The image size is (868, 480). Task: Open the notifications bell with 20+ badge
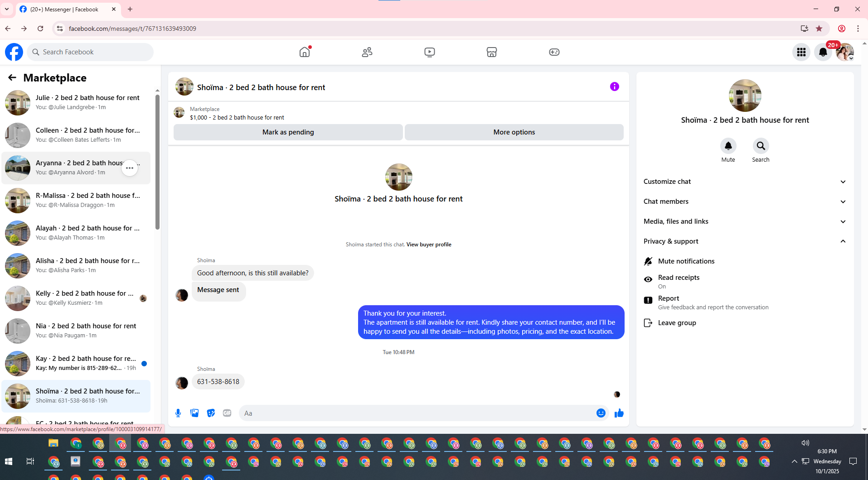click(x=823, y=52)
